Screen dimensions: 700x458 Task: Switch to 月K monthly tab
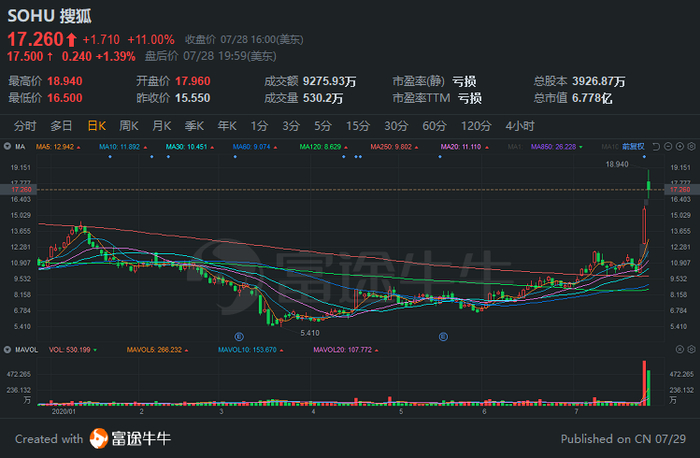[x=162, y=126]
